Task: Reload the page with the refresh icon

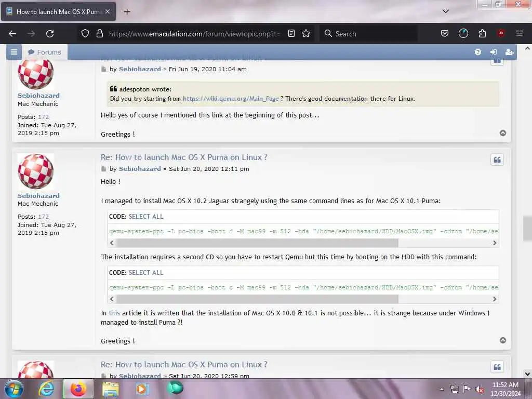Action: click(50, 34)
